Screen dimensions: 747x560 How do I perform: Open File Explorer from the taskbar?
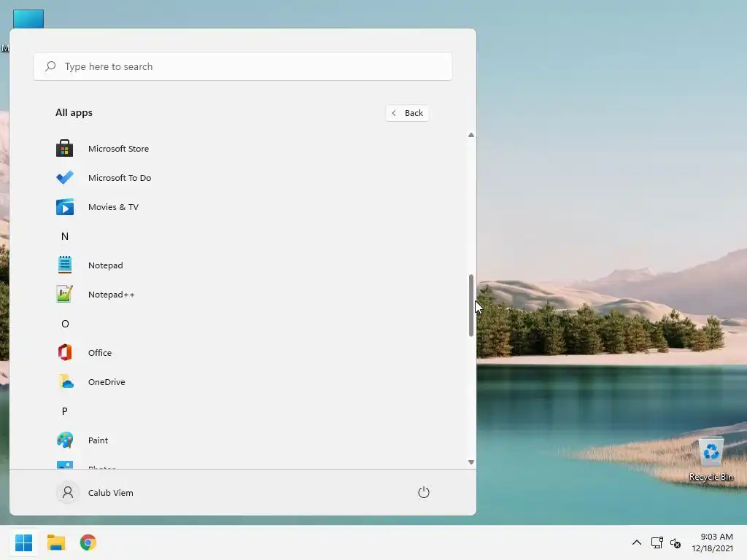tap(55, 542)
